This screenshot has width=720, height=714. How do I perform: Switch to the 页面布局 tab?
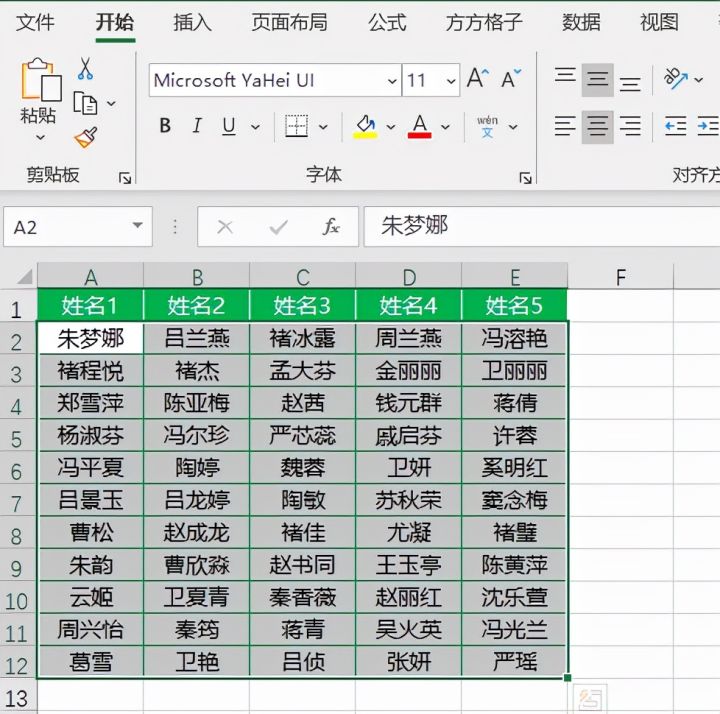pos(289,22)
